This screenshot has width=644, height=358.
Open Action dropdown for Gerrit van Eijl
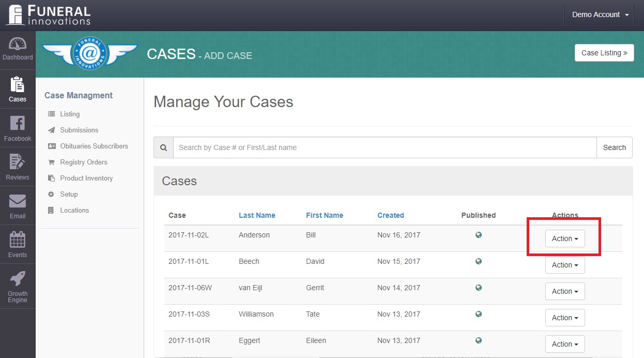[x=564, y=291]
